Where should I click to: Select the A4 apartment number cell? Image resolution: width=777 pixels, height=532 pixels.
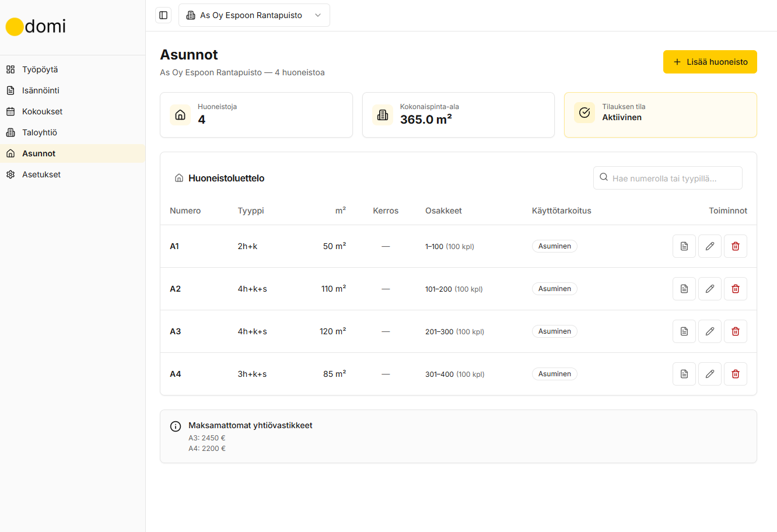pyautogui.click(x=175, y=374)
